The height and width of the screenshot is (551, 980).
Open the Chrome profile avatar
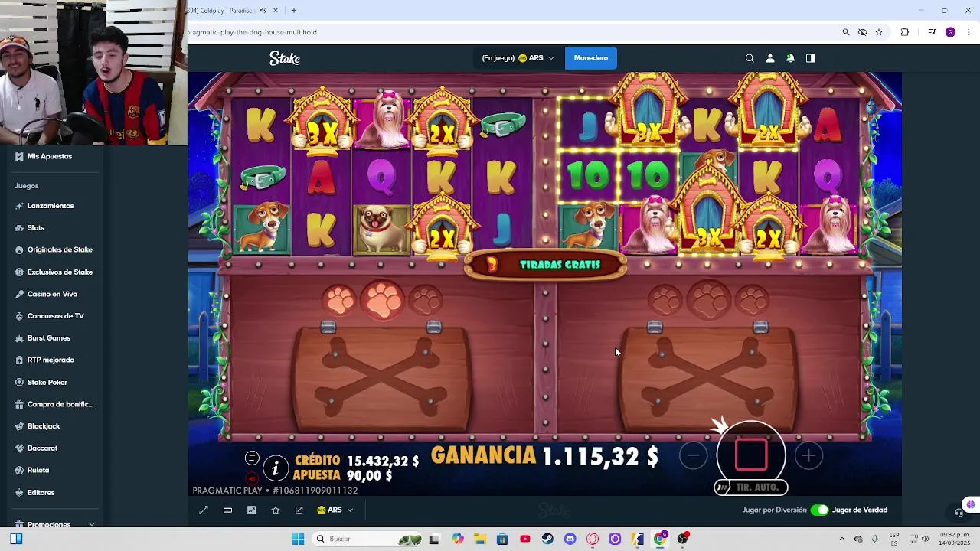(950, 32)
